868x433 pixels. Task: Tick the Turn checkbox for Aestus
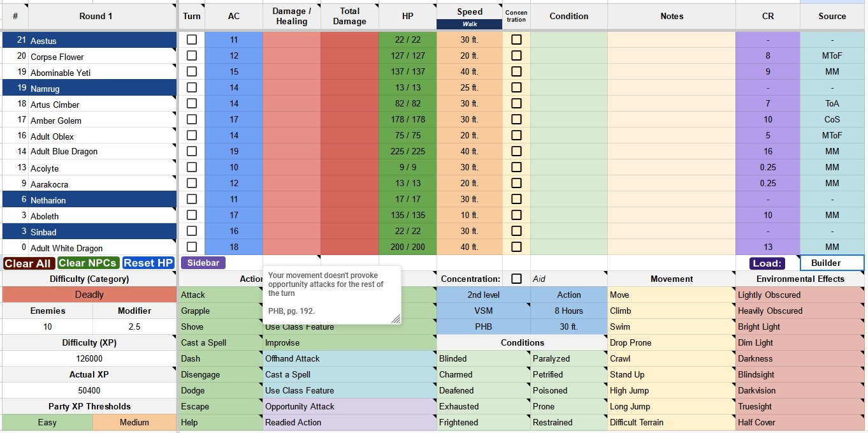pos(192,40)
